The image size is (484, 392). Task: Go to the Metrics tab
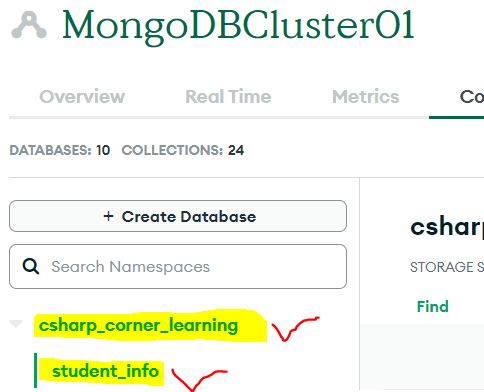(x=365, y=97)
